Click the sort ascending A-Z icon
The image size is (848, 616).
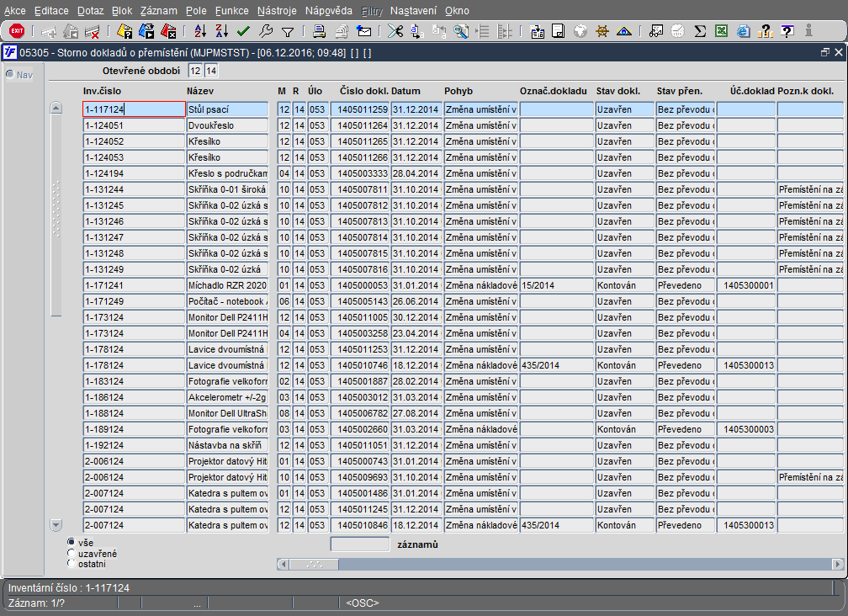(200, 31)
